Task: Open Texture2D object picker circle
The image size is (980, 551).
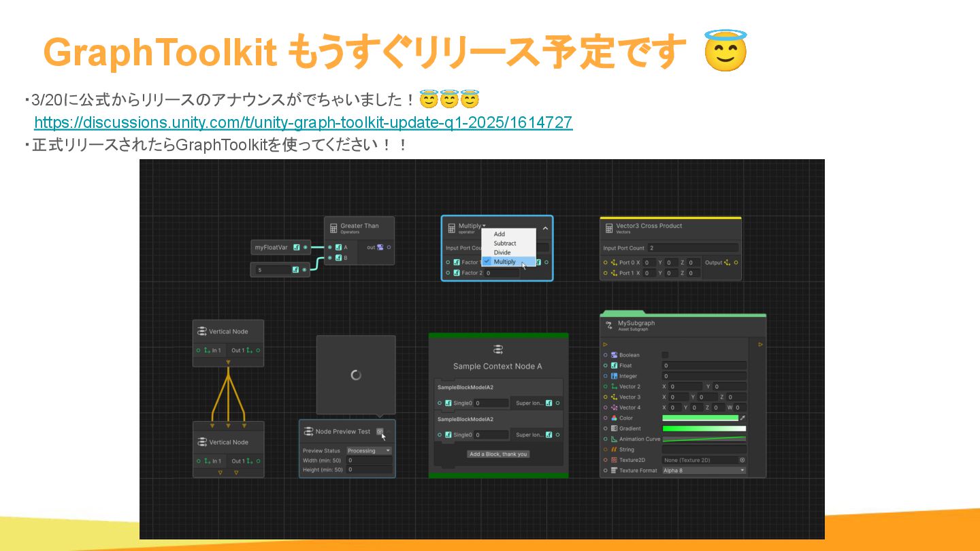Action: (x=742, y=460)
